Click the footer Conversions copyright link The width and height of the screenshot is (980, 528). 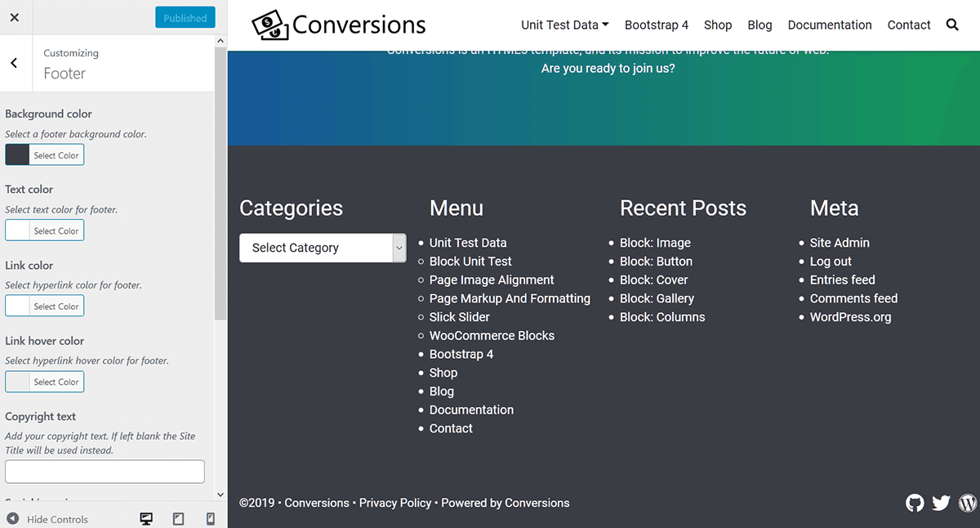tap(317, 503)
